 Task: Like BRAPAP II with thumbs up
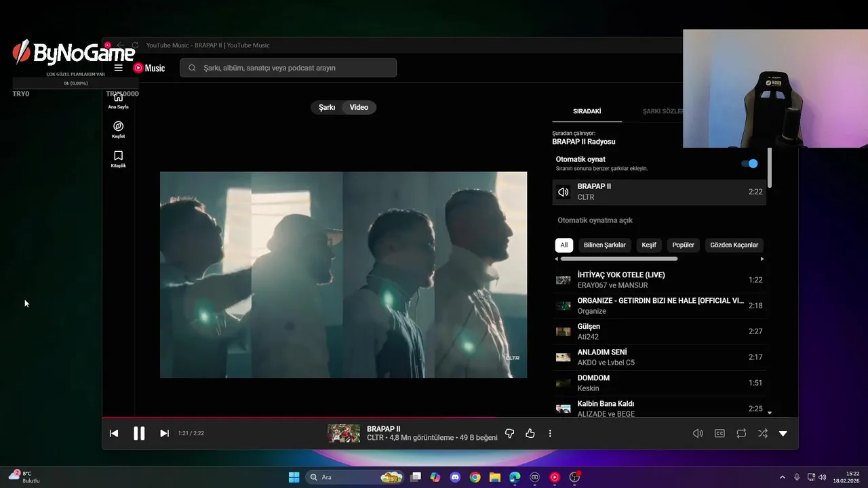530,433
